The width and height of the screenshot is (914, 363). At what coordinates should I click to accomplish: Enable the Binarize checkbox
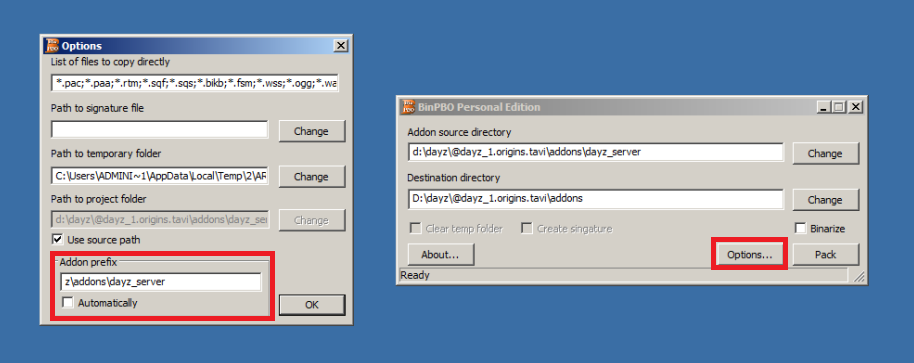800,228
